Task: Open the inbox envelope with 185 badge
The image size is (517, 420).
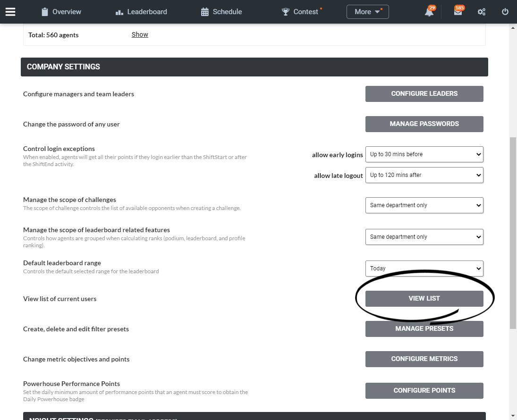Action: coord(458,11)
